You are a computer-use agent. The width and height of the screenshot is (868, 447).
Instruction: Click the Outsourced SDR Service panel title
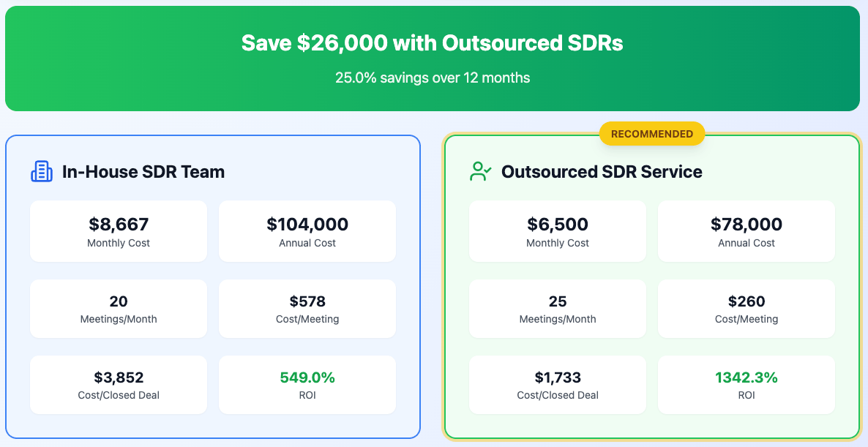pyautogui.click(x=601, y=171)
